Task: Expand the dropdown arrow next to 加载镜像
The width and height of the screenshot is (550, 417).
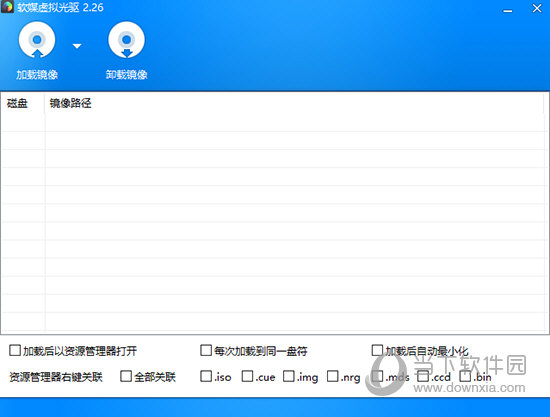Action: coord(77,46)
